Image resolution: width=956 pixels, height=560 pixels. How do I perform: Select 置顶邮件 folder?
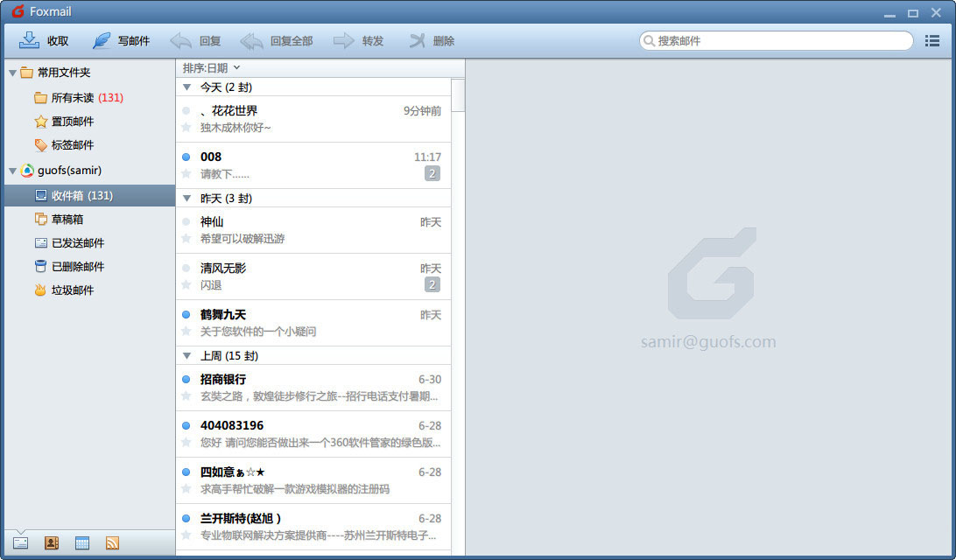point(89,122)
